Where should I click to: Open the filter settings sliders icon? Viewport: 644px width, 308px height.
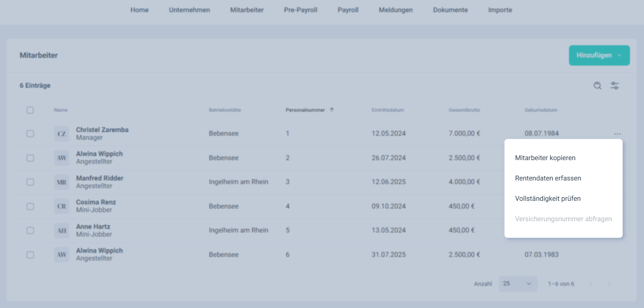tap(615, 86)
